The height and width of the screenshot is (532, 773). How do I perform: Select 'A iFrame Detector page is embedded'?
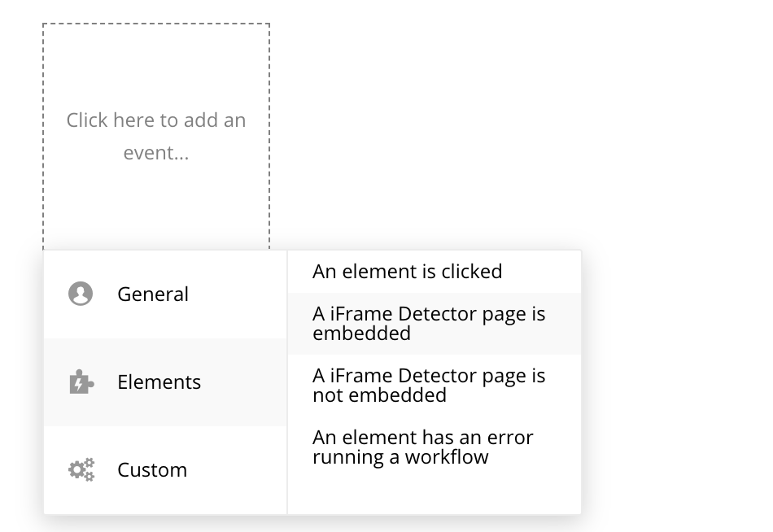coord(435,324)
